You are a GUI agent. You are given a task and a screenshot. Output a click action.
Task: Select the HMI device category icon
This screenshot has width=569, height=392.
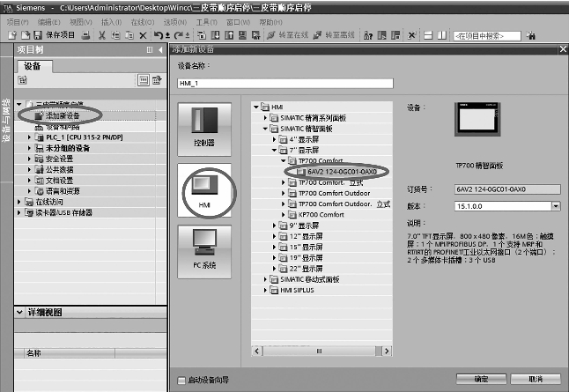coord(204,189)
